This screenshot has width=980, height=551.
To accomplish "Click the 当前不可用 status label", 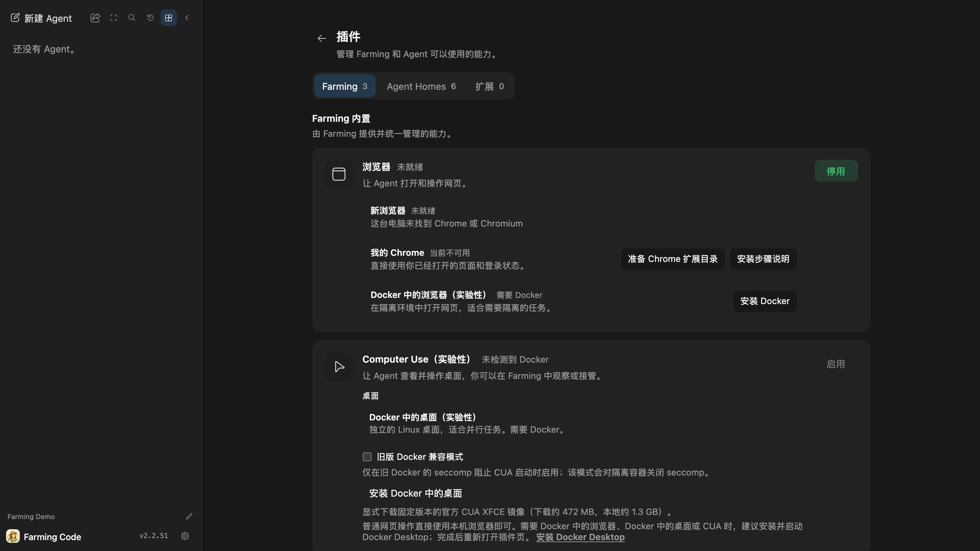I will pyautogui.click(x=450, y=253).
